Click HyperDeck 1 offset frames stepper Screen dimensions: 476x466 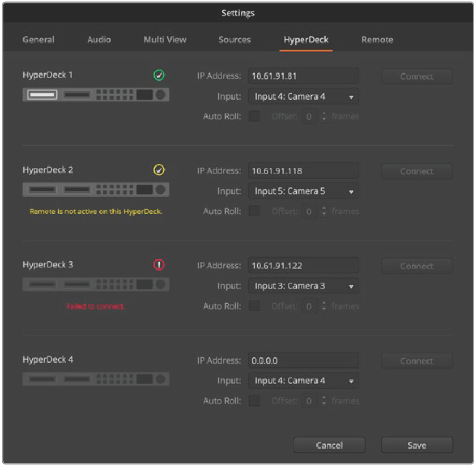324,116
